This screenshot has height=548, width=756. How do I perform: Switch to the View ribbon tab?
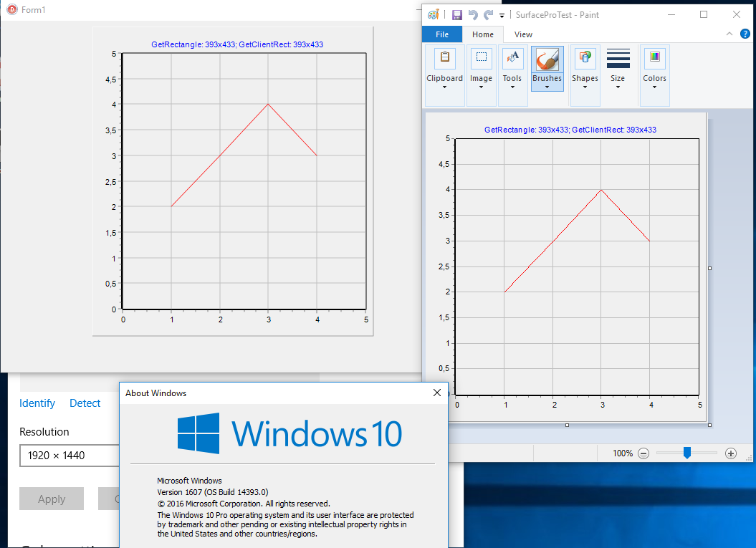click(x=523, y=34)
